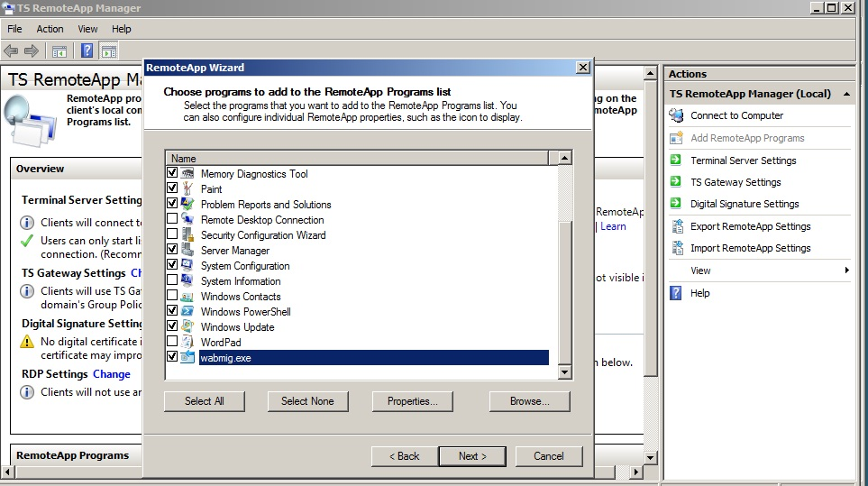This screenshot has height=486, width=868.
Task: Click the Windows Update program icon
Action: click(x=187, y=326)
